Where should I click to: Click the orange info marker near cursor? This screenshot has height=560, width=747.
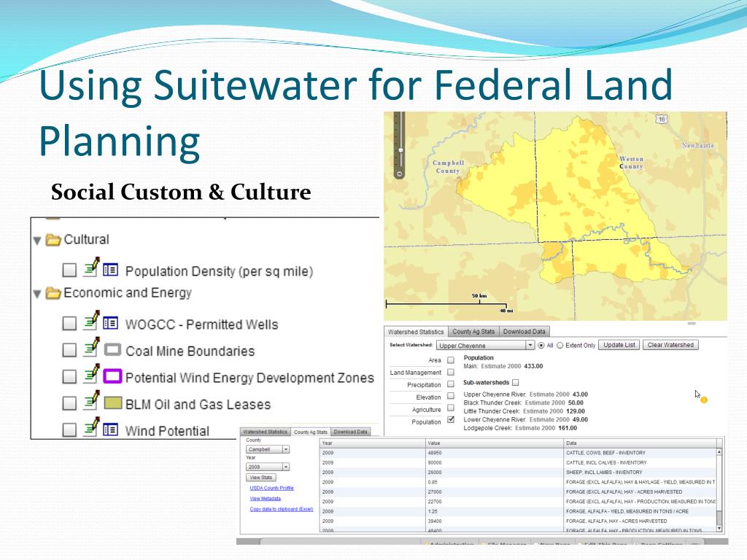(704, 400)
